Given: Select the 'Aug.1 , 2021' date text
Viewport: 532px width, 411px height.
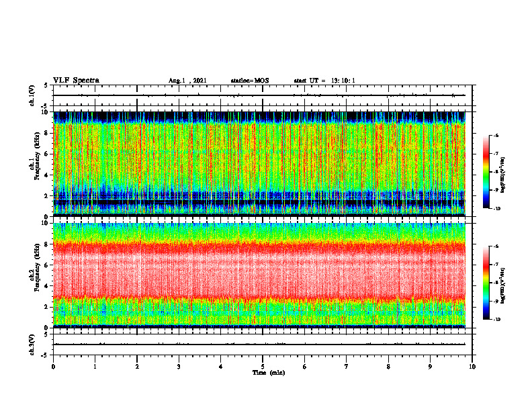Looking at the screenshot, I should pyautogui.click(x=187, y=81).
